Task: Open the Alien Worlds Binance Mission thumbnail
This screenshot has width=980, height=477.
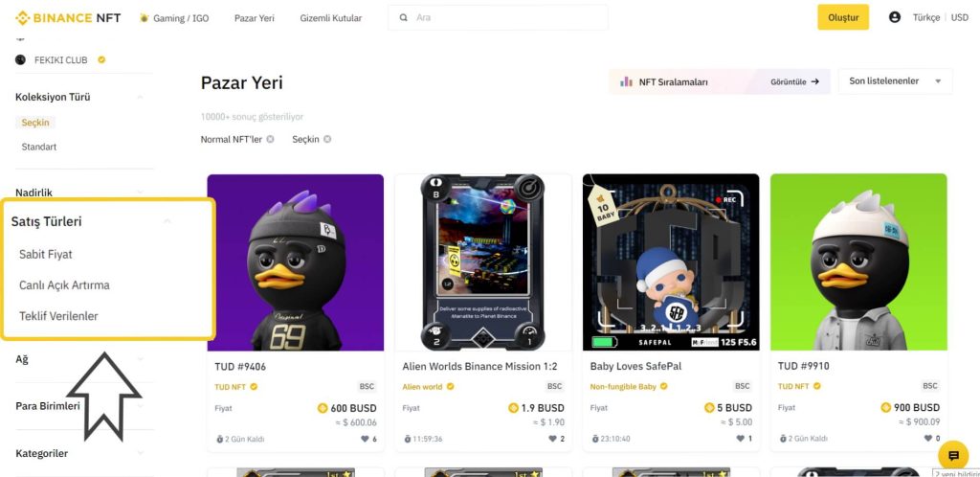Action: [482, 261]
